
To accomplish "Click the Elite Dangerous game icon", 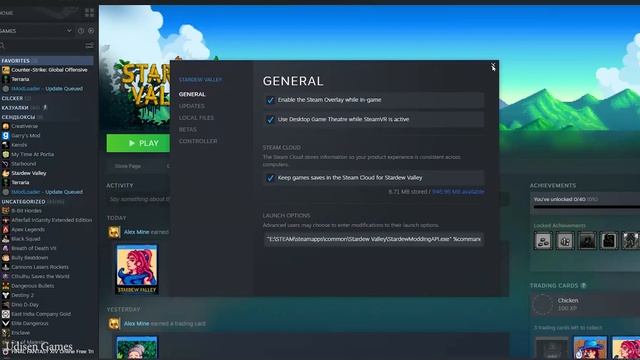I will (x=6, y=323).
